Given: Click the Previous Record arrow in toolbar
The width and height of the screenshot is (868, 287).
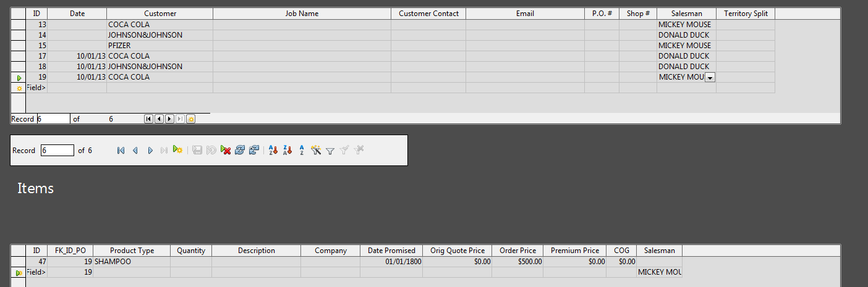Looking at the screenshot, I should click(135, 151).
